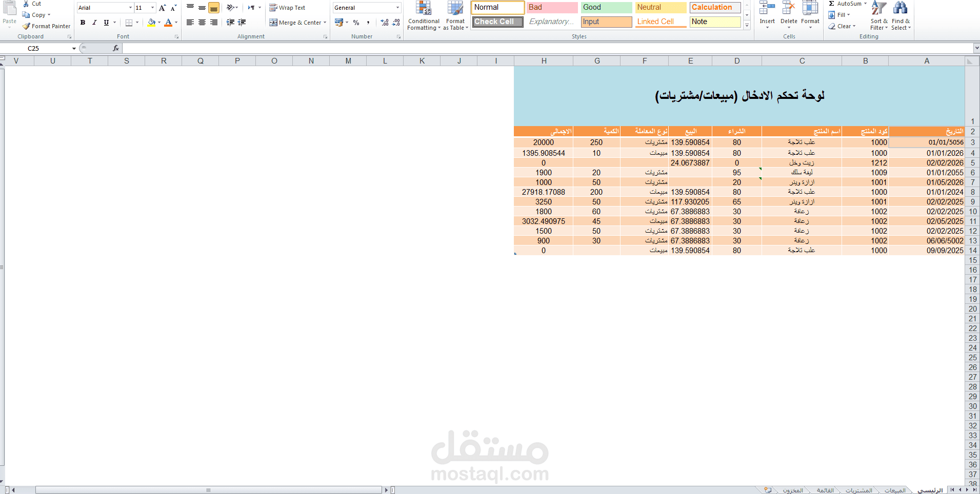Click the AutoSum sigma icon
Viewport: 980px width, 494px height.
(x=832, y=4)
